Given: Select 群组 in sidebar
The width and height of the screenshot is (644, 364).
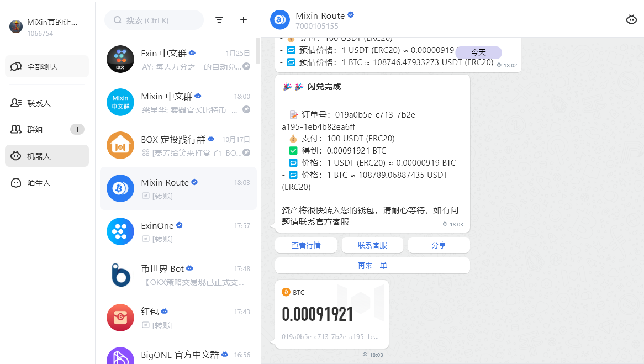Looking at the screenshot, I should coord(47,130).
